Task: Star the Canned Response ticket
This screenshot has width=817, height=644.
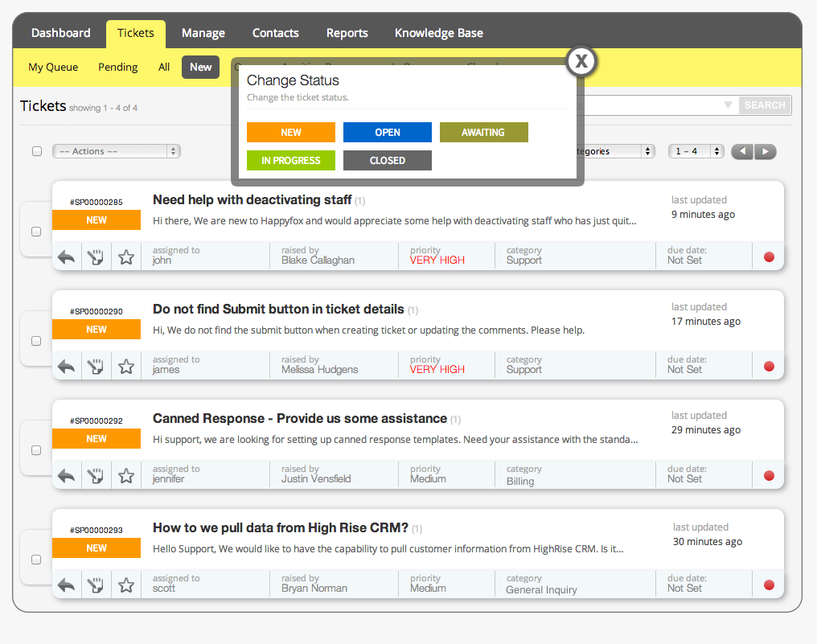Action: 126,476
